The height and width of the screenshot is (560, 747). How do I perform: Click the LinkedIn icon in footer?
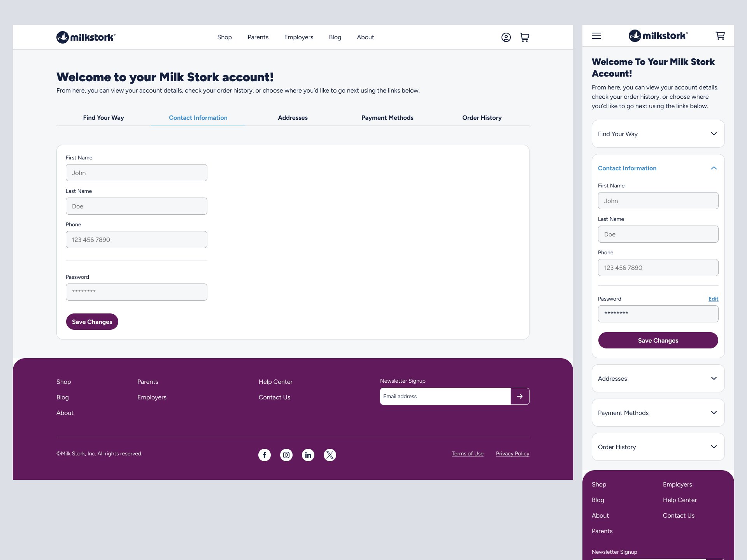tap(308, 455)
